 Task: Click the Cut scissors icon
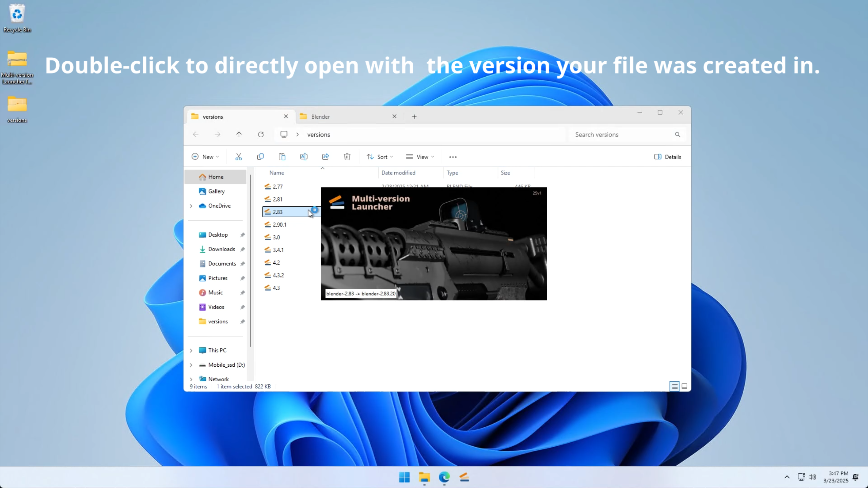tap(239, 157)
